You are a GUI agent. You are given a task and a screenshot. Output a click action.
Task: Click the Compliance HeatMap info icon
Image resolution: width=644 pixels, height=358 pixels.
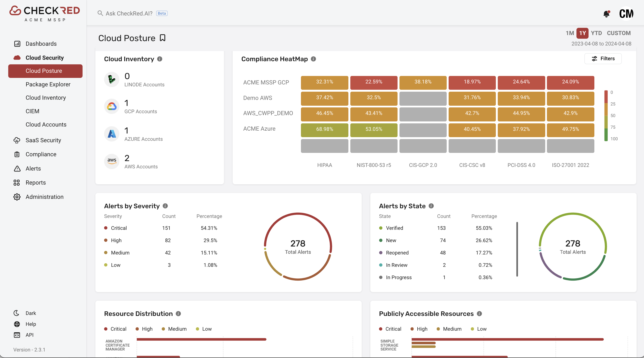313,59
